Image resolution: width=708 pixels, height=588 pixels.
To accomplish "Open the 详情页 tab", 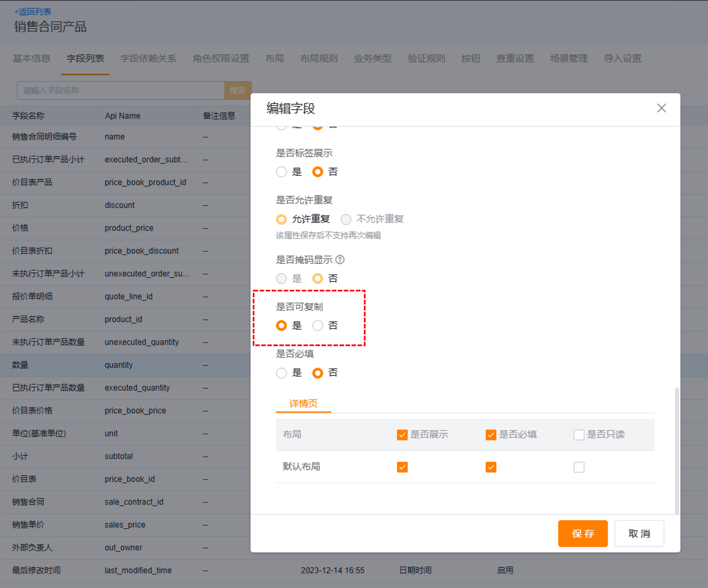I will 304,404.
